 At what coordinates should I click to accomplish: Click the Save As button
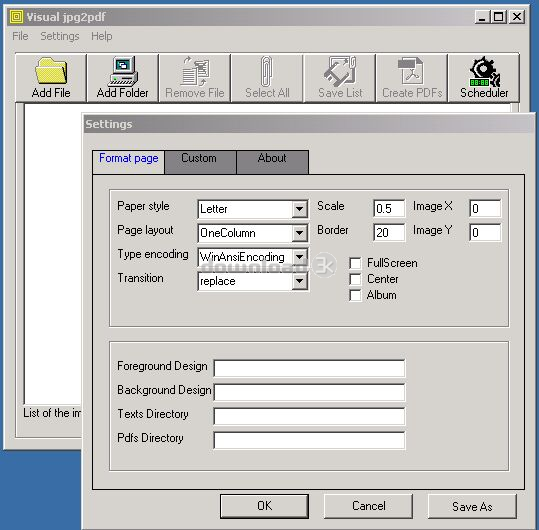click(x=472, y=506)
